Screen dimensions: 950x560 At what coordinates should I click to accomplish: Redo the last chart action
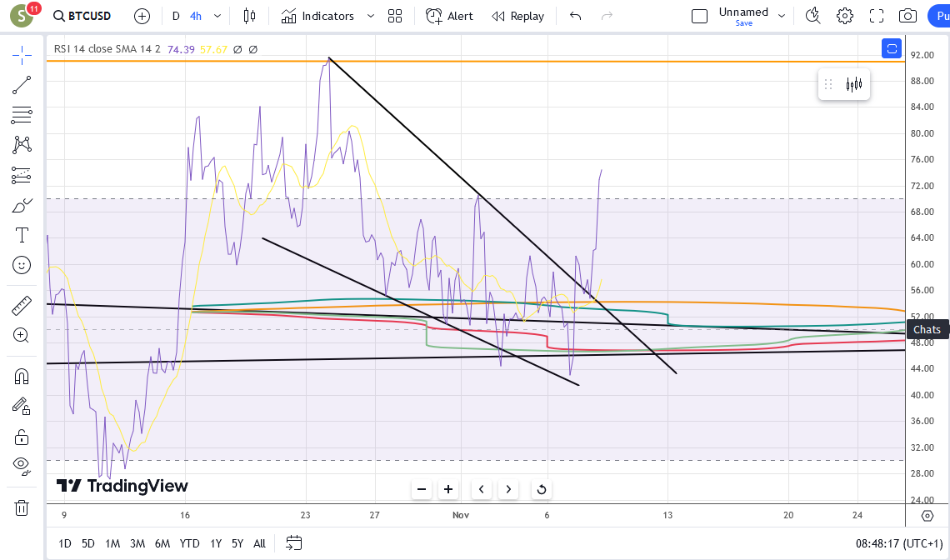607,17
